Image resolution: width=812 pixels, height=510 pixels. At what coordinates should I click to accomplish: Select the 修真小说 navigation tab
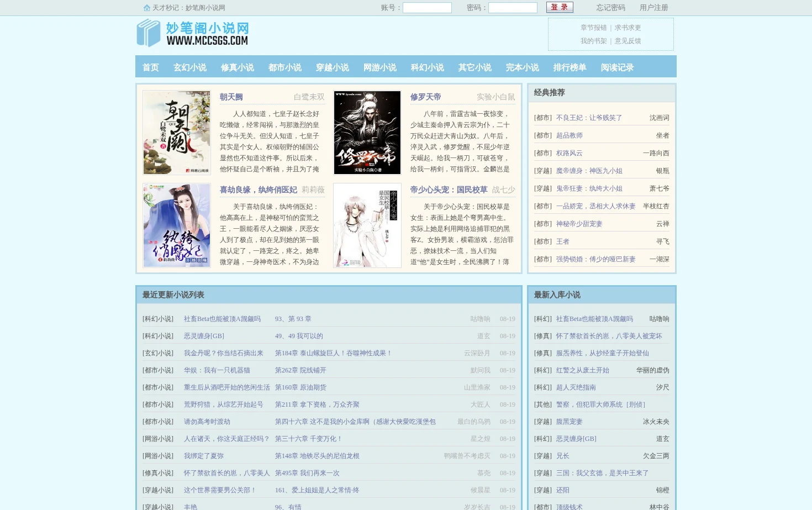pyautogui.click(x=238, y=67)
